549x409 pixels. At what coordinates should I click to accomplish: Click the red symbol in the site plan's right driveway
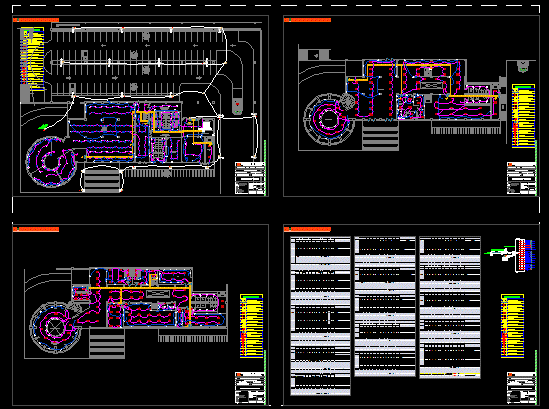click(237, 104)
